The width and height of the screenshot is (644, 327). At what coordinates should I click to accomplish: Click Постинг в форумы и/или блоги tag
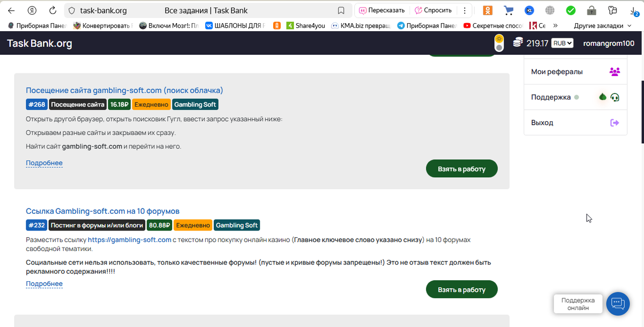click(97, 225)
